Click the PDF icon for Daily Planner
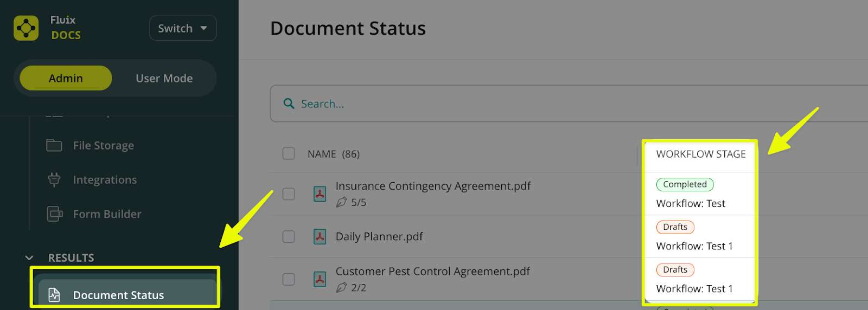The height and width of the screenshot is (310, 868). click(320, 237)
